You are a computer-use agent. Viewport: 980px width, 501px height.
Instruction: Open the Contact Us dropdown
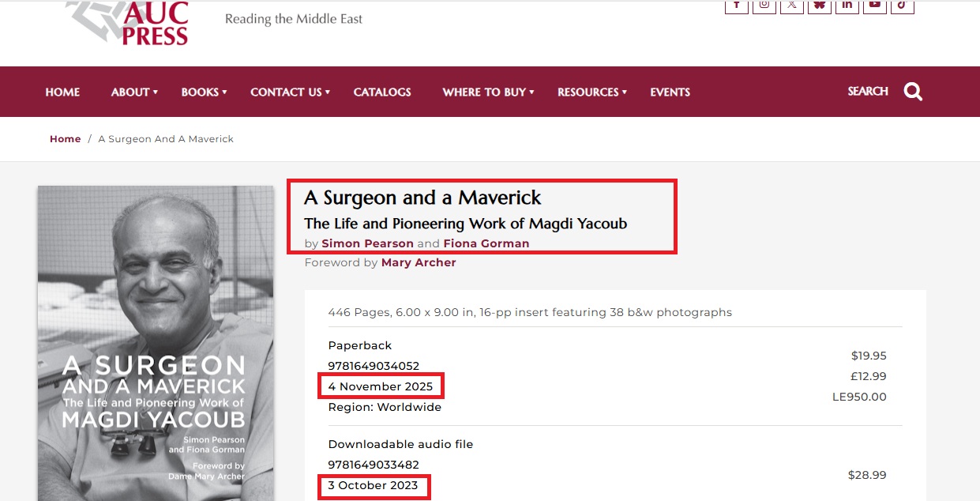coord(290,92)
